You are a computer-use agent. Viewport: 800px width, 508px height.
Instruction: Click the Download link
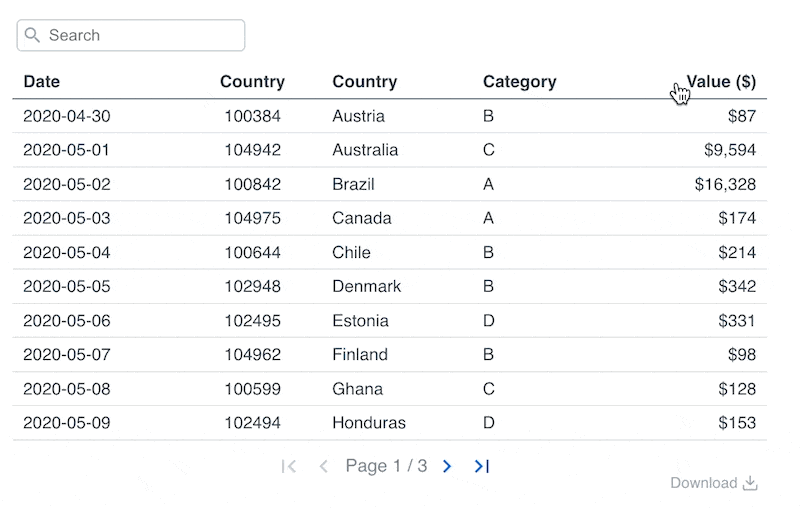click(x=703, y=483)
